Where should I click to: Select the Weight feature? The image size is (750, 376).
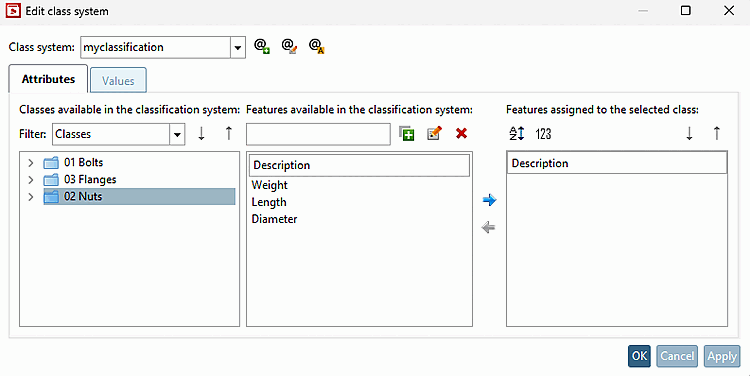[270, 185]
